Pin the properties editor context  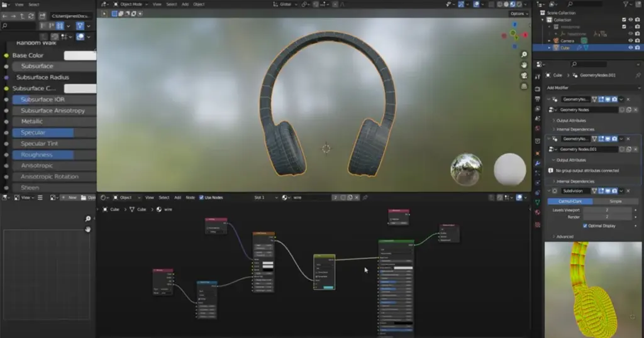pyautogui.click(x=638, y=75)
